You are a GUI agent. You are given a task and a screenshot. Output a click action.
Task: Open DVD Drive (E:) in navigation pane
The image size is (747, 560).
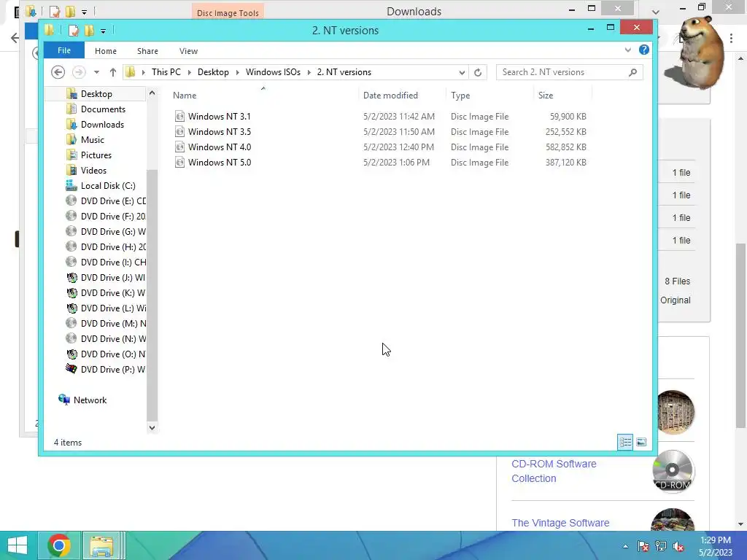tap(113, 201)
